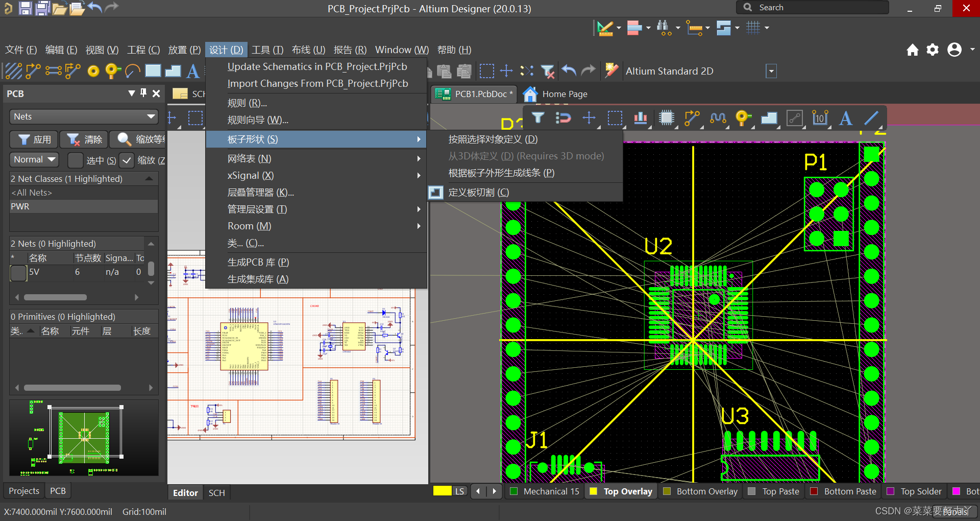Expand the grid settings dropdown arrow
980x521 pixels.
coord(767,28)
